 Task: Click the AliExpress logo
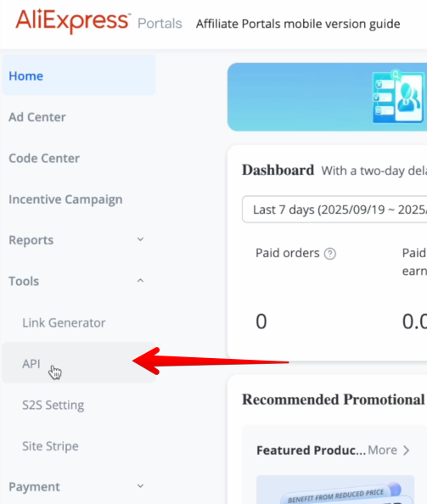pos(73,21)
